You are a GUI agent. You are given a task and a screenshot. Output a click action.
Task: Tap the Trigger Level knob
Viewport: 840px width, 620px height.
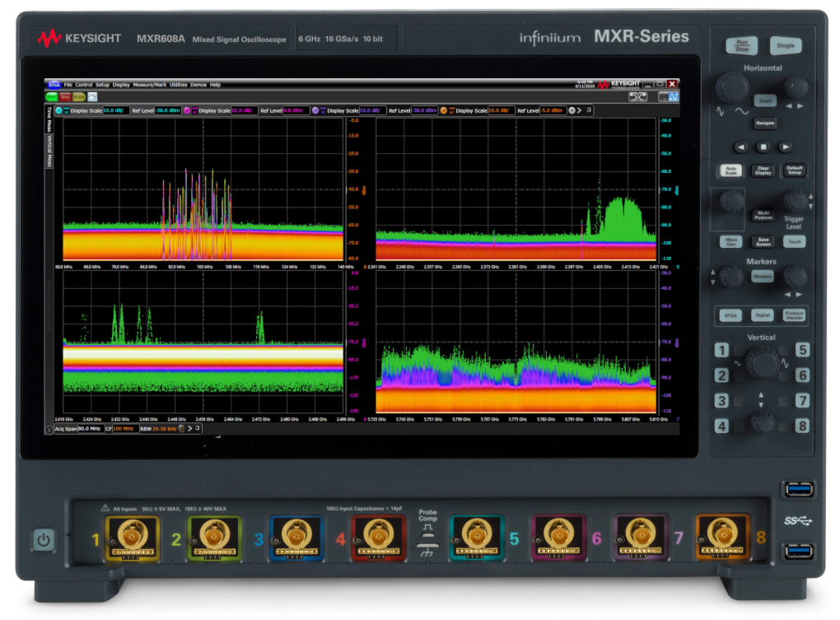[795, 201]
